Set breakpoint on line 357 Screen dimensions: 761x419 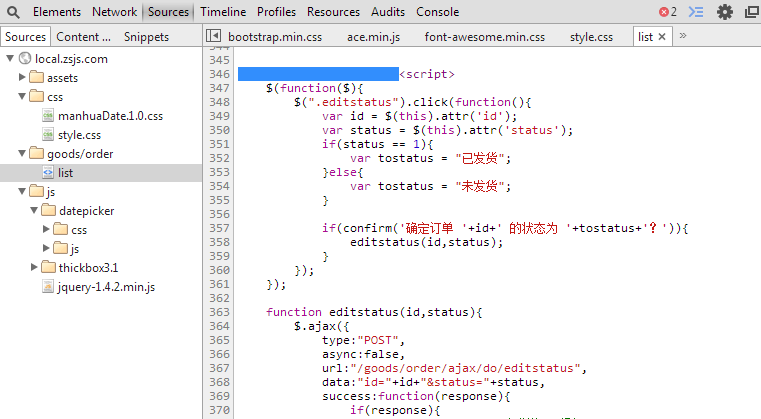tap(219, 228)
